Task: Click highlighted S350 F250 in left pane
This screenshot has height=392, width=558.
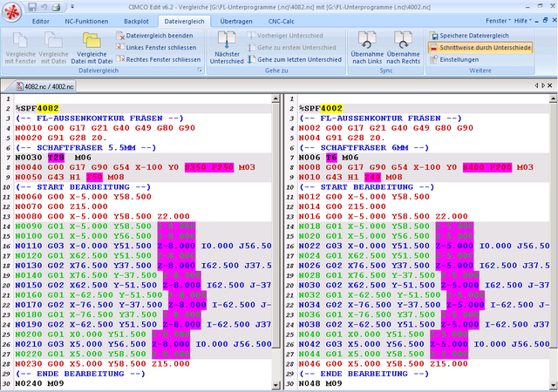Action: pos(209,167)
